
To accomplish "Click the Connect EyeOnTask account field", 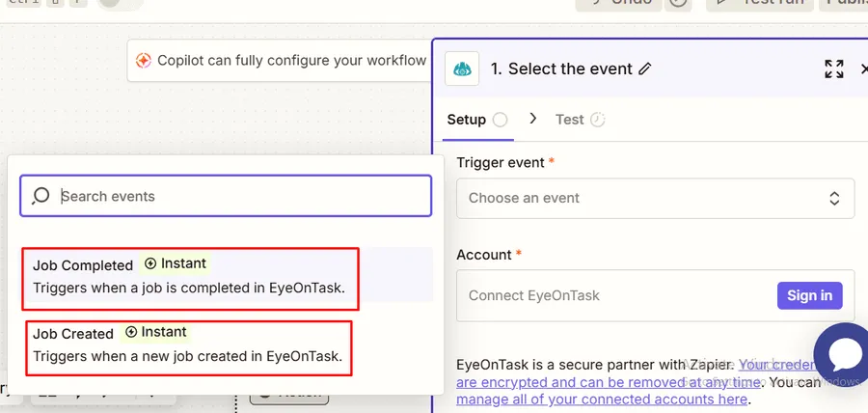I will [x=655, y=295].
